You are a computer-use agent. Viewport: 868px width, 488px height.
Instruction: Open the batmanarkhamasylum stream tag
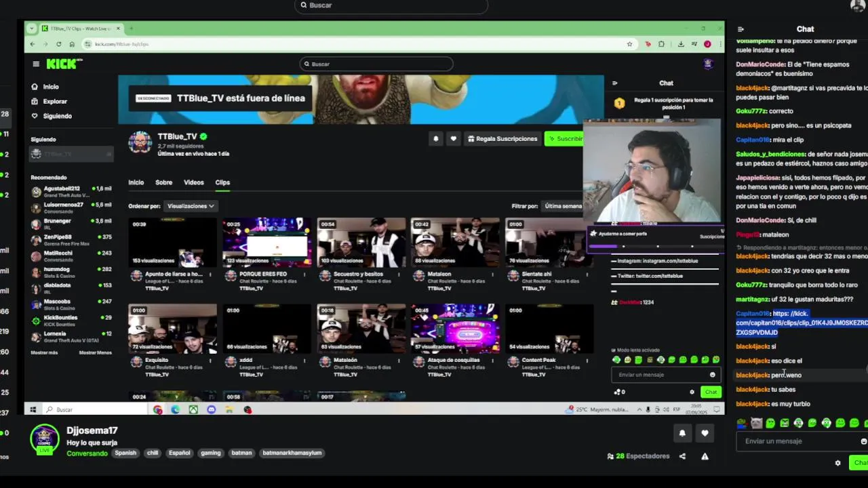click(x=292, y=453)
